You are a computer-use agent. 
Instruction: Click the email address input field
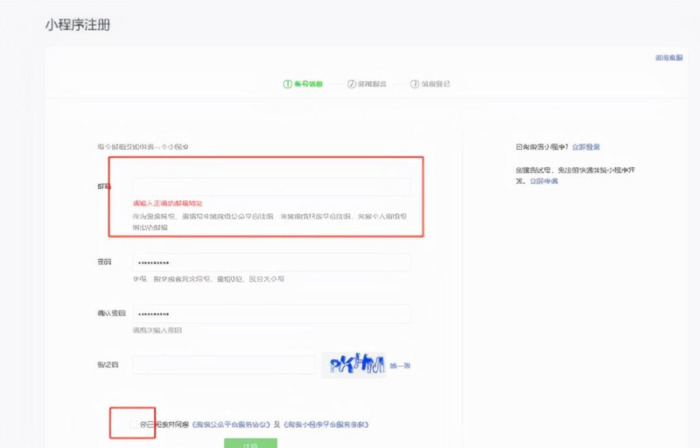point(271,187)
